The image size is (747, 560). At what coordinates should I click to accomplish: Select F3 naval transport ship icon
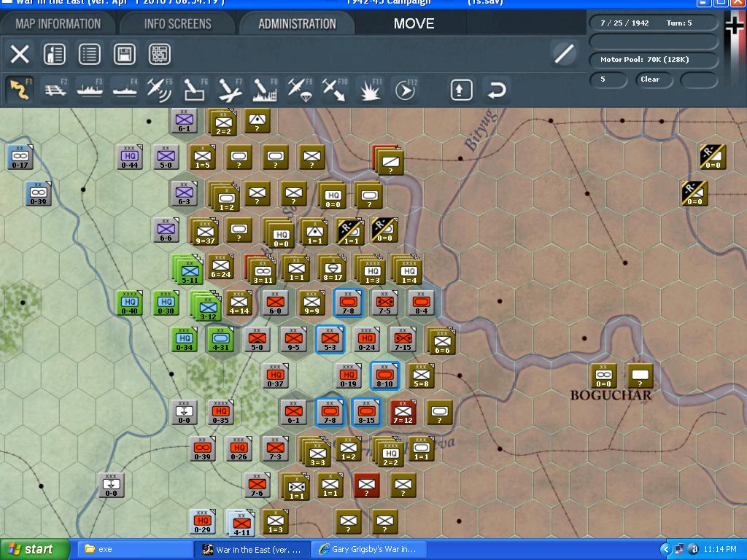pyautogui.click(x=90, y=89)
